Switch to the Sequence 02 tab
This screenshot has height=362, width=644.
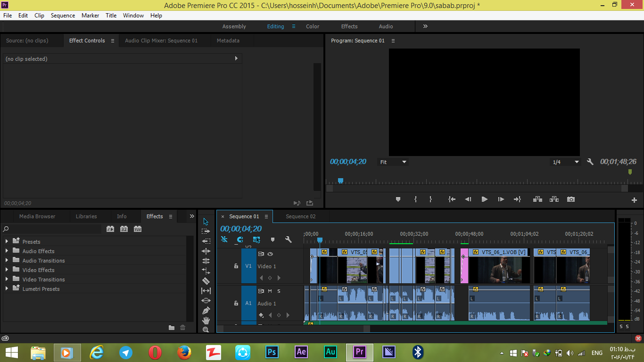coord(301,216)
